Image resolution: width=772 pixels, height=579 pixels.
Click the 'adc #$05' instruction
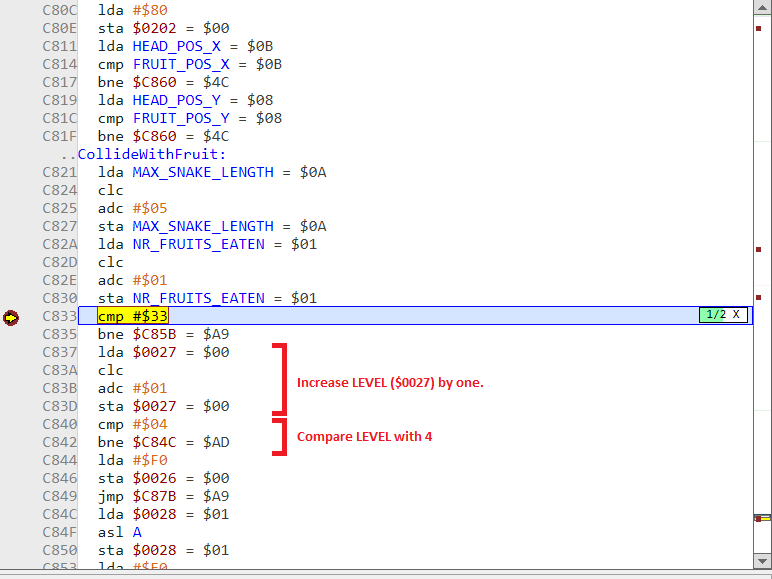(132, 208)
